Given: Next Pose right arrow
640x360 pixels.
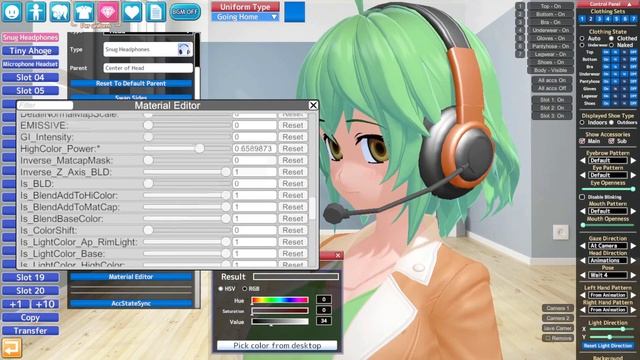Looking at the screenshot, I should point(633,275).
